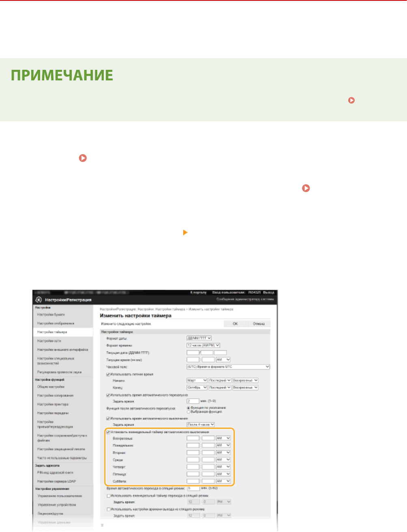Click the 'Изменить настройки таймера' heading
Image resolution: width=407 pixels, height=532 pixels.
coord(136,316)
